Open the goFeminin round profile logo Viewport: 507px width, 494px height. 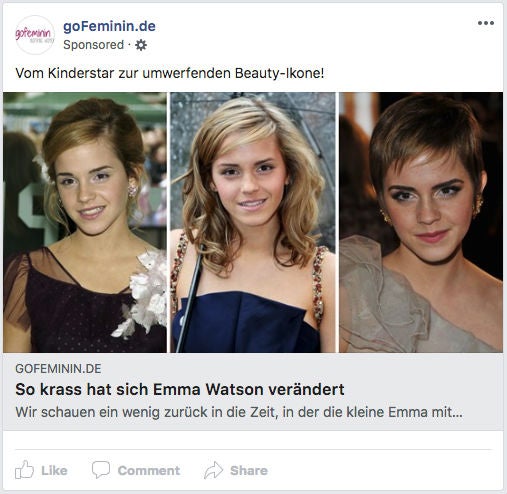click(35, 35)
